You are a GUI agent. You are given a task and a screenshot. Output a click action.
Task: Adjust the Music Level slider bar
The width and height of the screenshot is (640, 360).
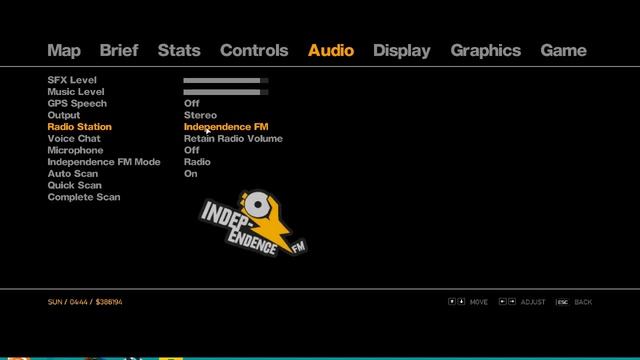click(226, 92)
